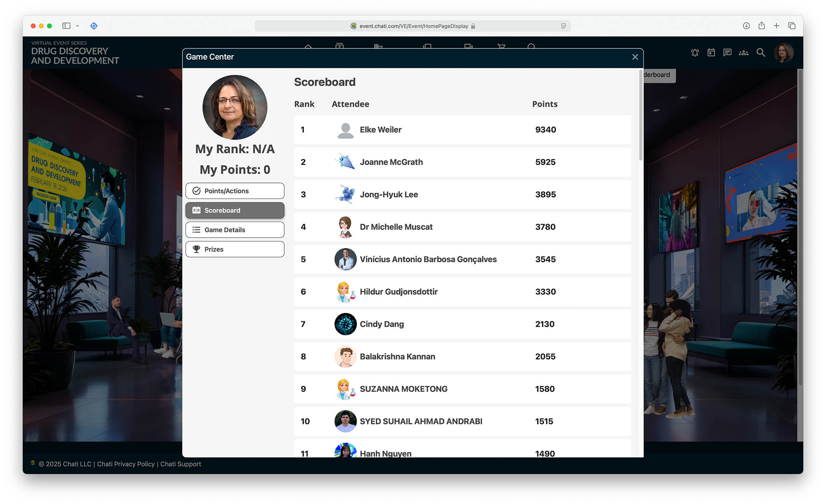The image size is (826, 504).
Task: Open the Game Details section
Action: click(235, 230)
